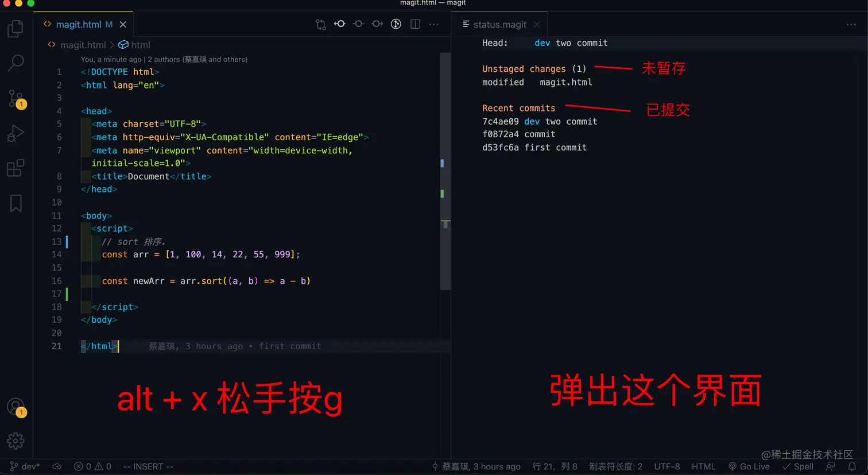Go to the next revision with the right-arrow commit icon
This screenshot has height=475, width=868.
377,24
